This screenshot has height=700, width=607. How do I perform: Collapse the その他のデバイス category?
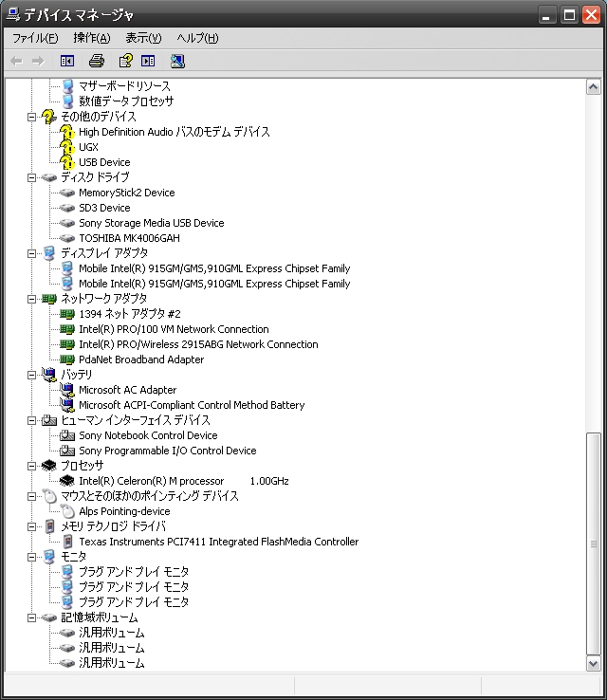(x=31, y=117)
